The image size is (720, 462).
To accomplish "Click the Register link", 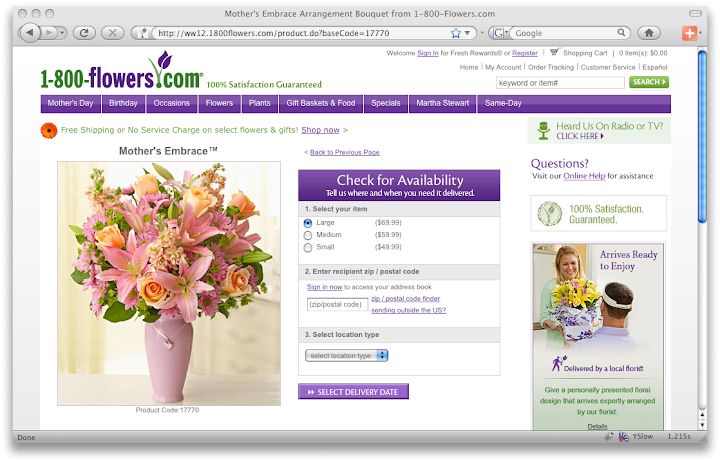I will pyautogui.click(x=524, y=53).
